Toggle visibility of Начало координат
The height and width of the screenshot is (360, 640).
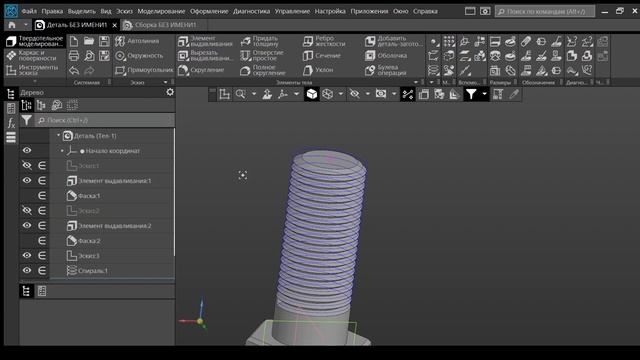pos(27,151)
